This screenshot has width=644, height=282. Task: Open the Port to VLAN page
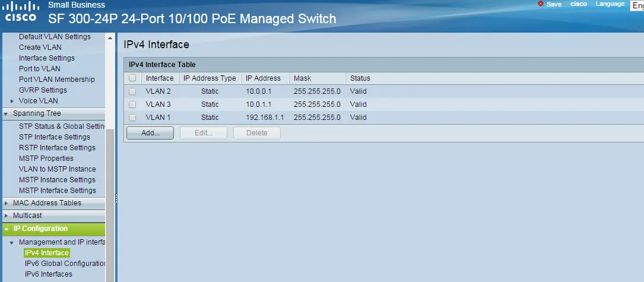pyautogui.click(x=39, y=69)
